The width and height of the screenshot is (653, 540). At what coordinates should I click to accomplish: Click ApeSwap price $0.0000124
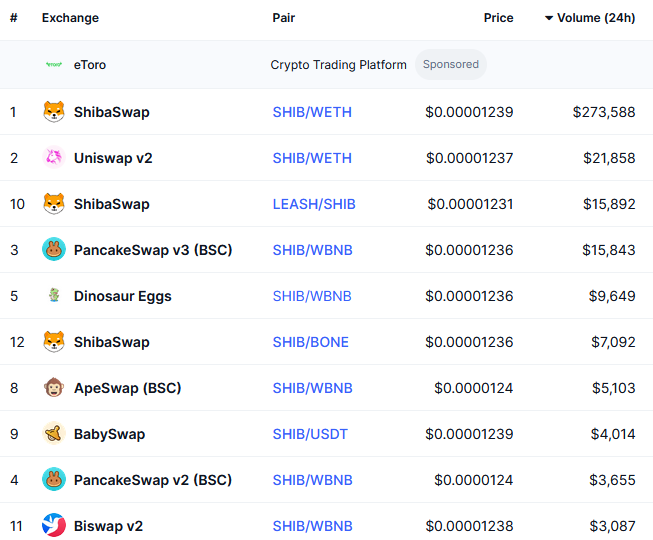coord(474,388)
